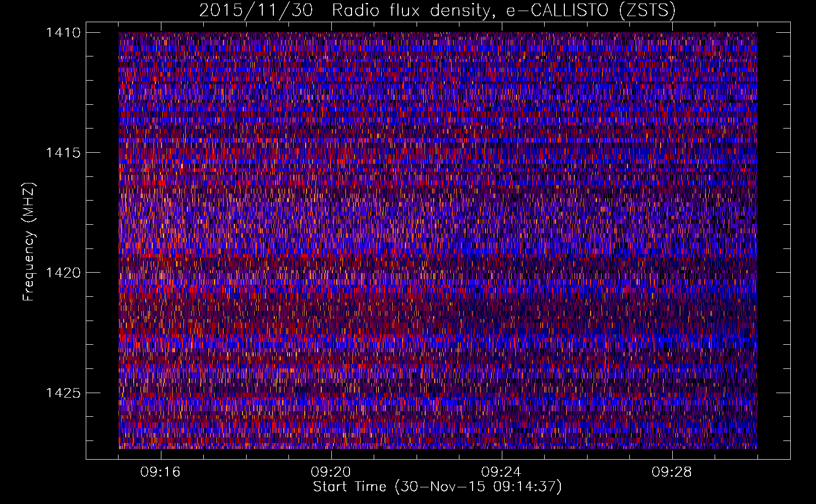Click the 09:24 time tick label
Image resolution: width=816 pixels, height=504 pixels.
(x=501, y=472)
